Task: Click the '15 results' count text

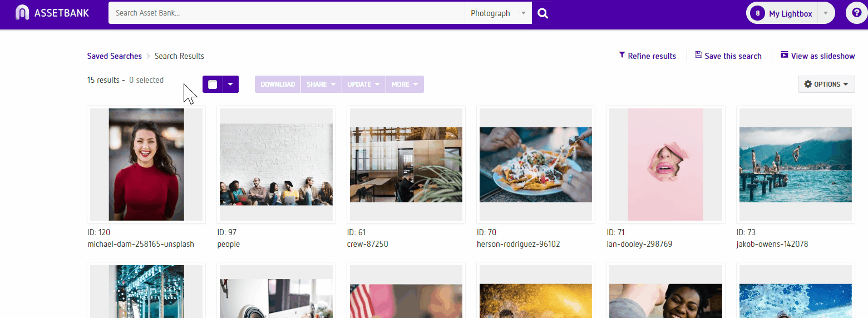Action: (103, 80)
